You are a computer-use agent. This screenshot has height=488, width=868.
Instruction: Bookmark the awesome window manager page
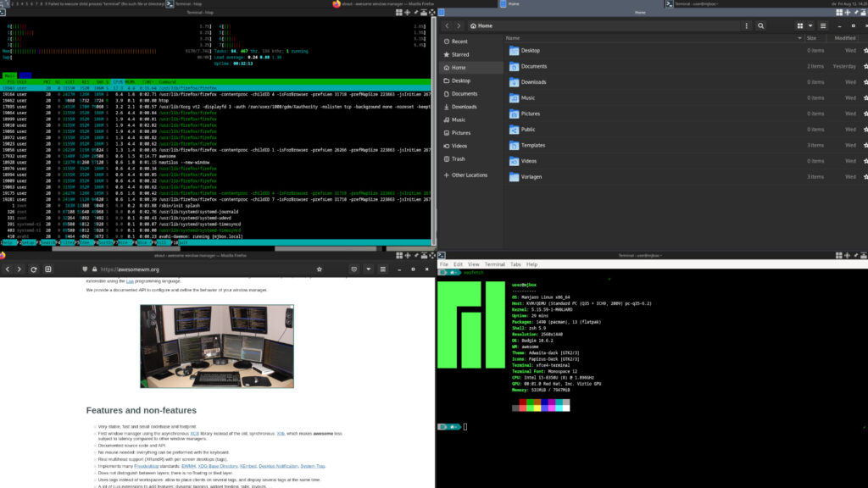(x=320, y=269)
